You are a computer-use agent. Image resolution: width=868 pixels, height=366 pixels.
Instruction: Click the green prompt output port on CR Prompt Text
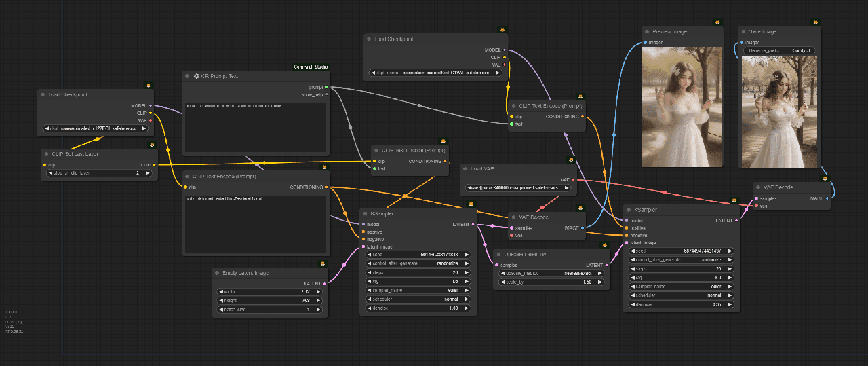[327, 87]
